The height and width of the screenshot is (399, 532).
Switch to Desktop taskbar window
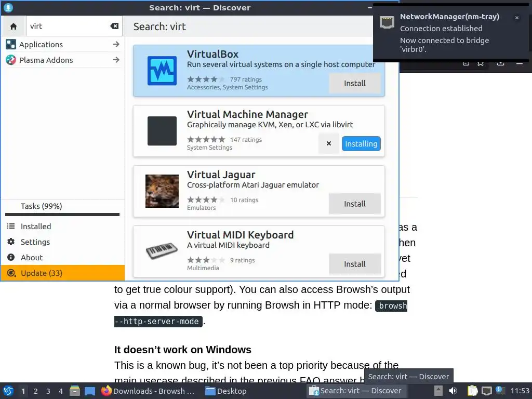pos(227,391)
